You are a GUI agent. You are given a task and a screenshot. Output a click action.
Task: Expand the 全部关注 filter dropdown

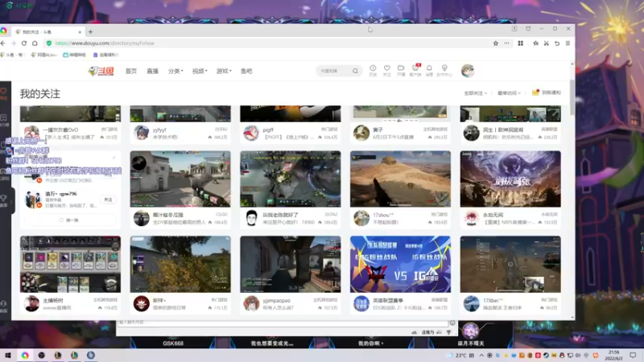[x=475, y=93]
